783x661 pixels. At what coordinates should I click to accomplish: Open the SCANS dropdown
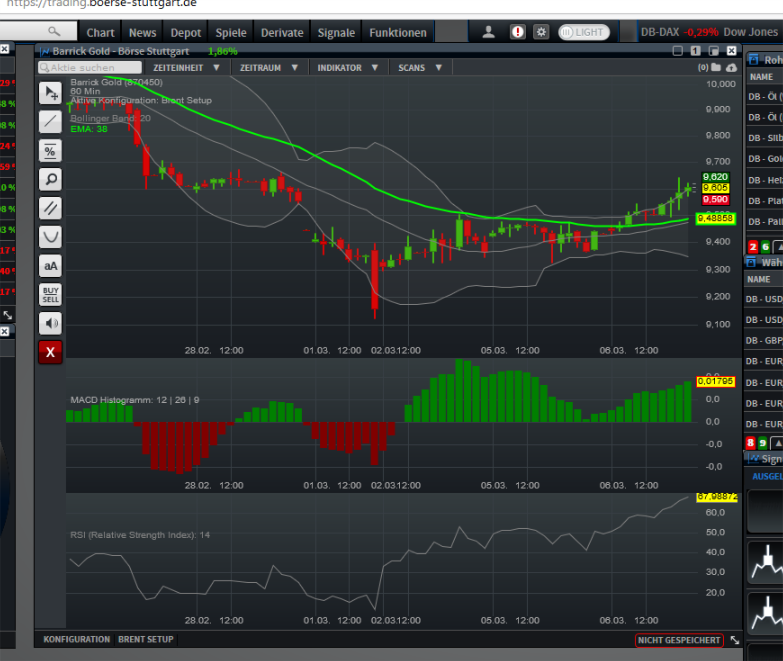point(420,67)
